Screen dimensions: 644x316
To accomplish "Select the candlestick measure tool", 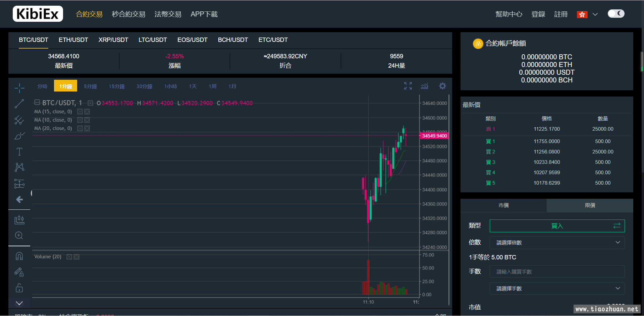I will click(x=19, y=220).
